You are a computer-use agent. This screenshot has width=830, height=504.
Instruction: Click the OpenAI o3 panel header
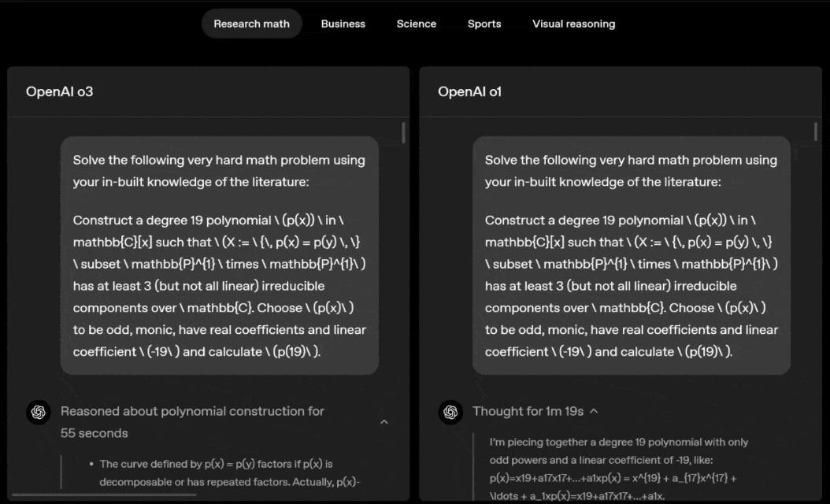point(60,91)
